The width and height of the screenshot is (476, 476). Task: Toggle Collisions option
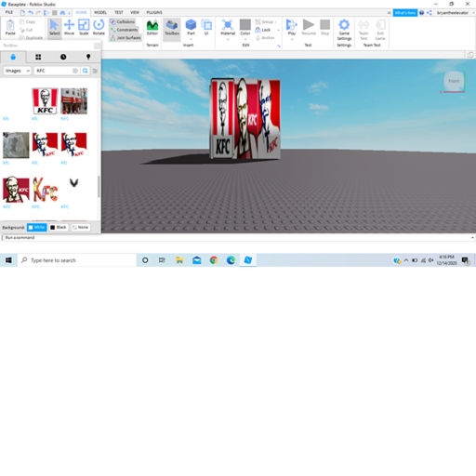(x=123, y=21)
